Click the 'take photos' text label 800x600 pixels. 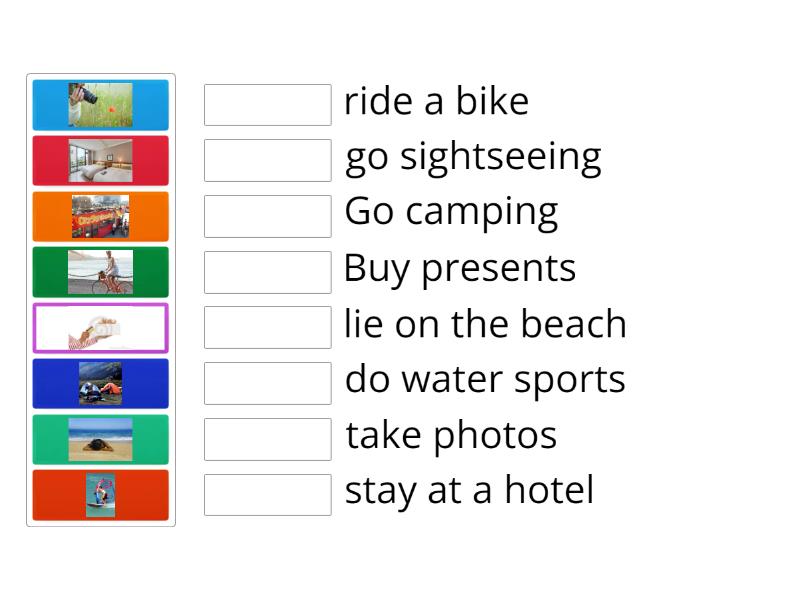(x=450, y=436)
